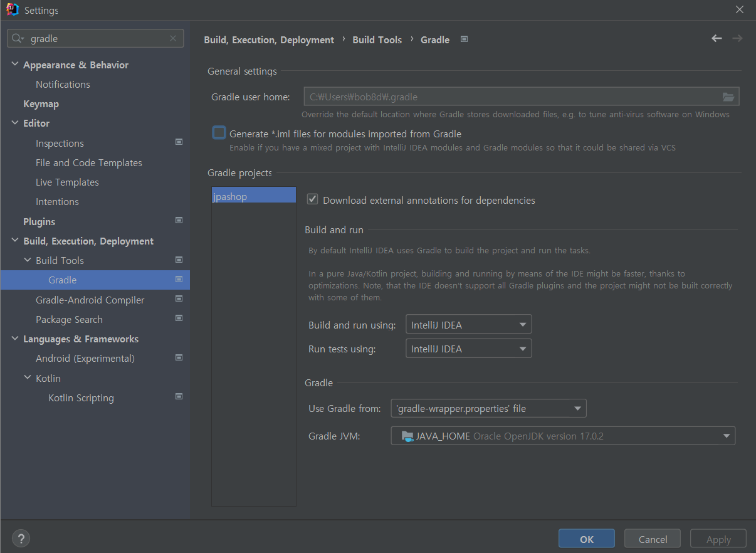Select Gradle-Android Compiler in the tree
Image resolution: width=756 pixels, height=553 pixels.
[x=90, y=300]
